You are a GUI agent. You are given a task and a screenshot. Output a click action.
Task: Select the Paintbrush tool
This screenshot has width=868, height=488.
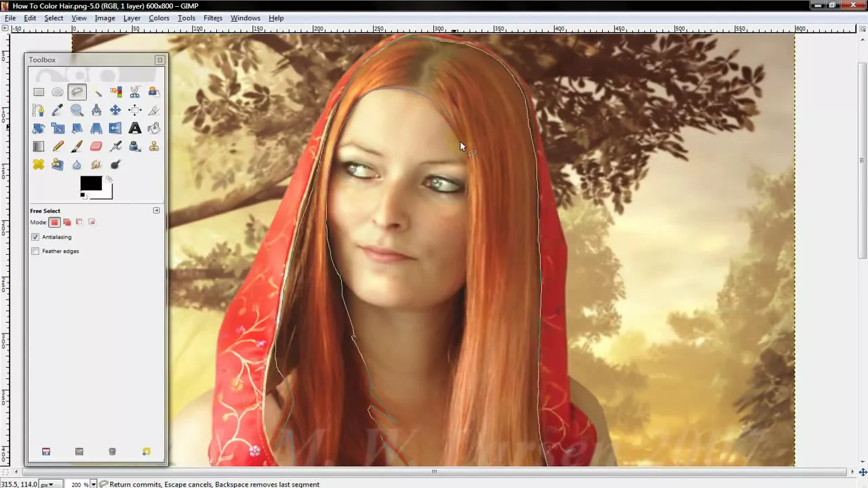coord(77,146)
